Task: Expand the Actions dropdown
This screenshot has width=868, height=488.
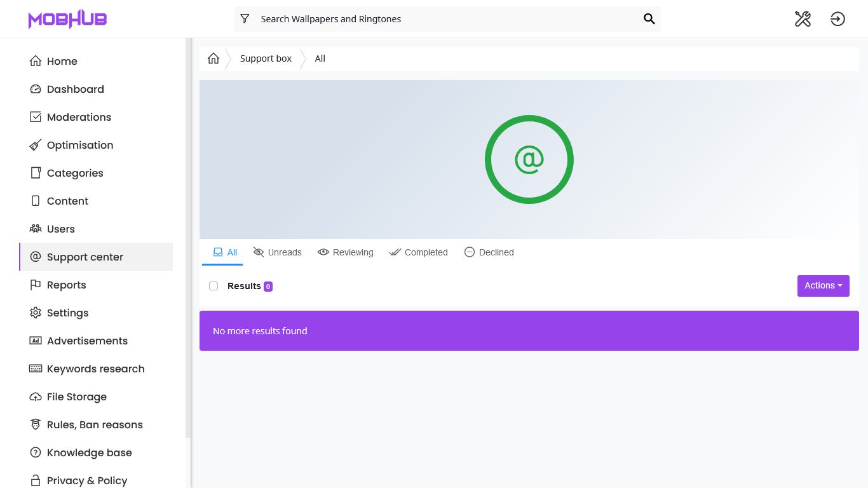Action: 823,286
